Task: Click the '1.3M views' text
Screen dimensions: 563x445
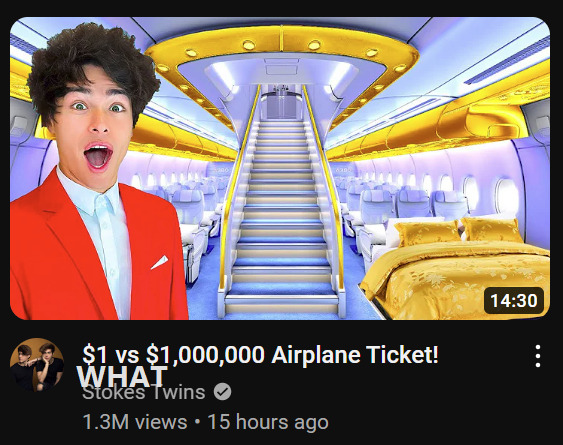Action: (x=135, y=422)
